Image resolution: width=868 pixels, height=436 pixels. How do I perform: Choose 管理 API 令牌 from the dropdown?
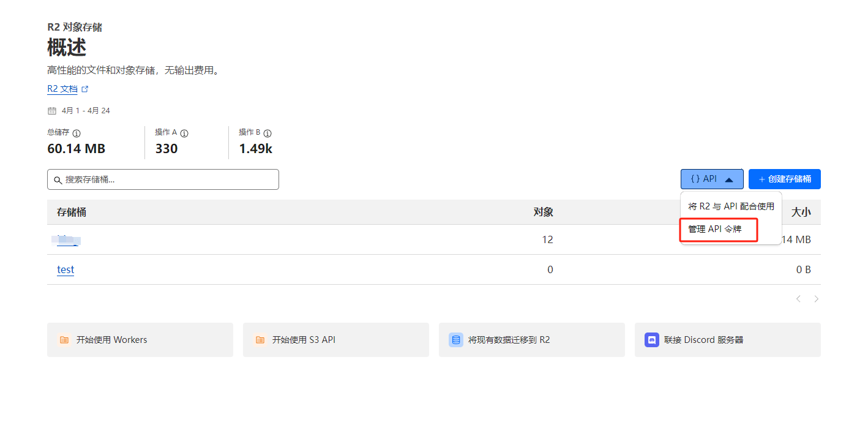coord(715,229)
